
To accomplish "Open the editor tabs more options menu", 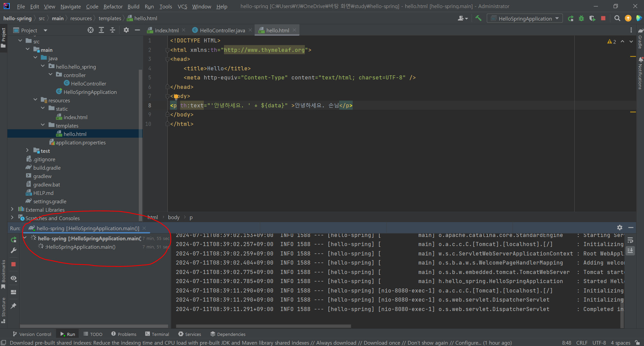I will pyautogui.click(x=631, y=30).
